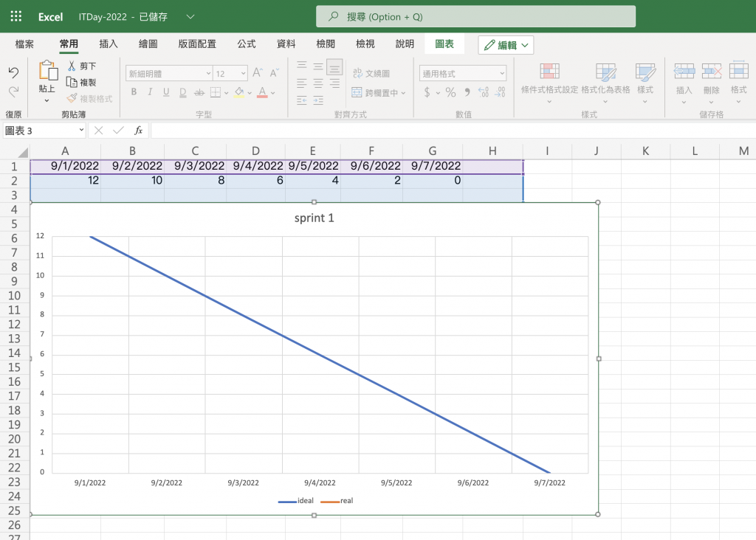This screenshot has height=540, width=756.
Task: Apply the red font color
Action: [x=262, y=92]
